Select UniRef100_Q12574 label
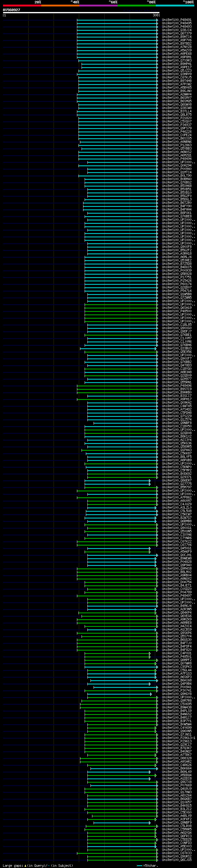Viewport: 197px width, 868px height. tap(176, 419)
